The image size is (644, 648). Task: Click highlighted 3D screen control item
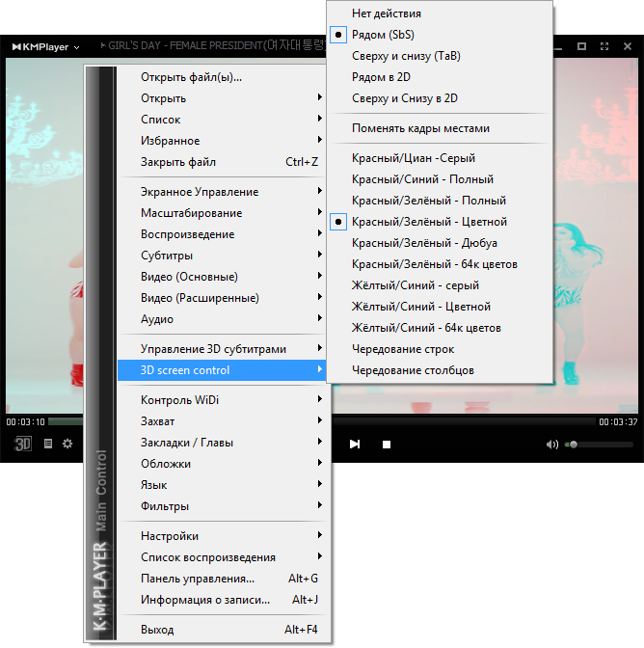223,370
